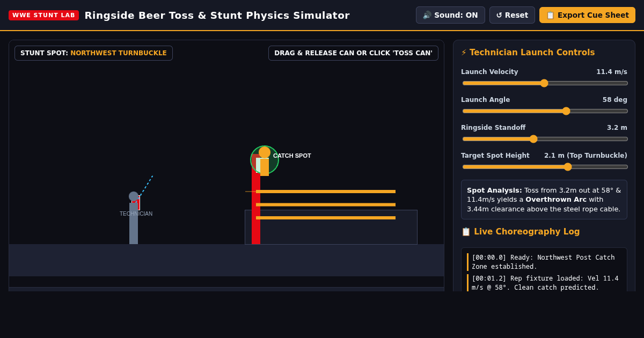Click the Technician Launch Controls heading
This screenshot has height=338, width=644.
coord(528,53)
